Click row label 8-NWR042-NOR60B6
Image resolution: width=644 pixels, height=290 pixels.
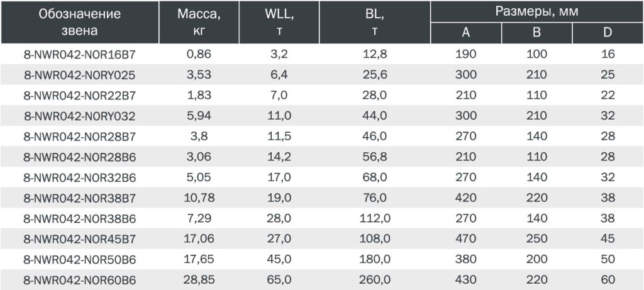[x=80, y=281]
